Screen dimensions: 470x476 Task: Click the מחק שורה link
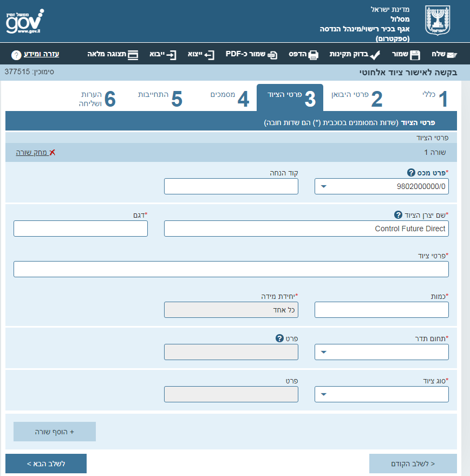(31, 152)
